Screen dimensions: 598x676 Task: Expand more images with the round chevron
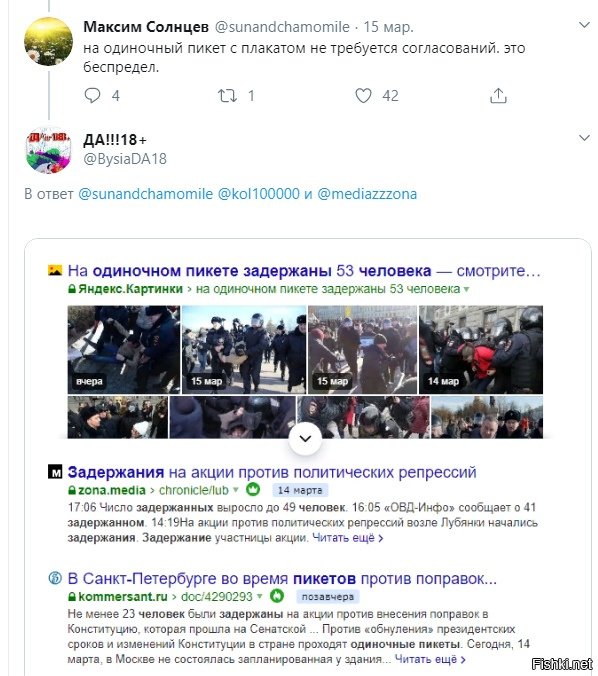click(305, 439)
